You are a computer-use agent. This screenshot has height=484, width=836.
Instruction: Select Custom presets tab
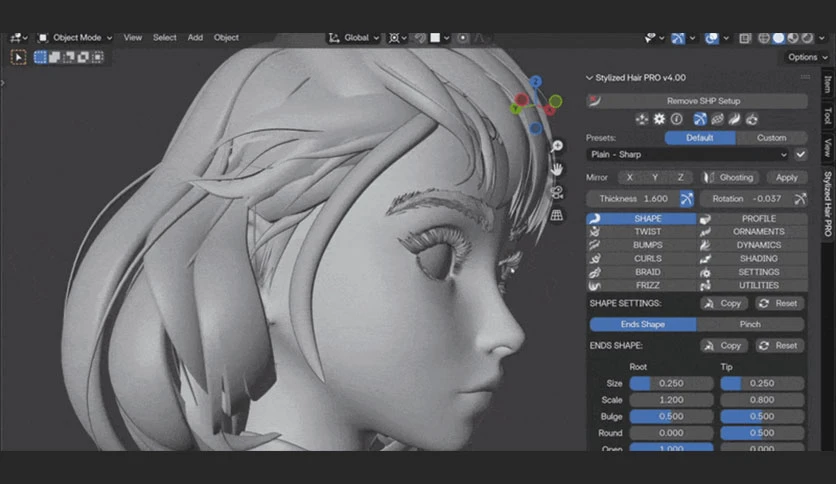click(771, 138)
